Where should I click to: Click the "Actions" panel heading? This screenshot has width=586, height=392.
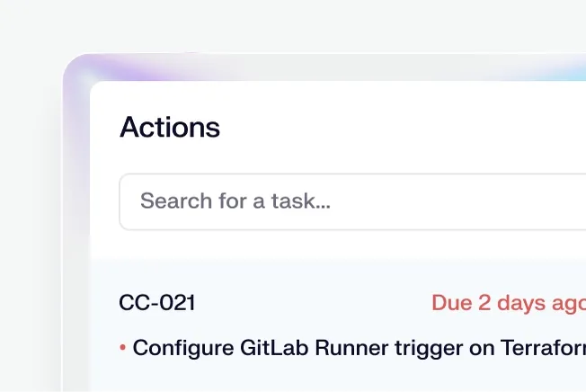pyautogui.click(x=169, y=127)
